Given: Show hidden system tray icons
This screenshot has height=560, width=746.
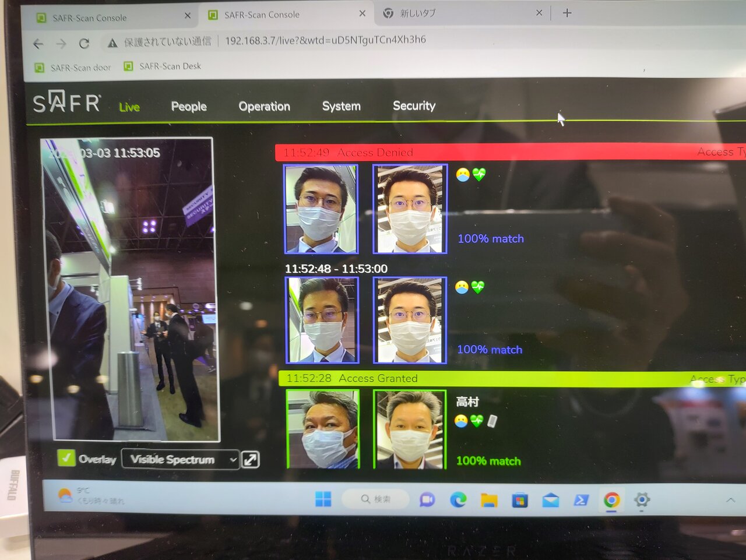Looking at the screenshot, I should [x=730, y=500].
